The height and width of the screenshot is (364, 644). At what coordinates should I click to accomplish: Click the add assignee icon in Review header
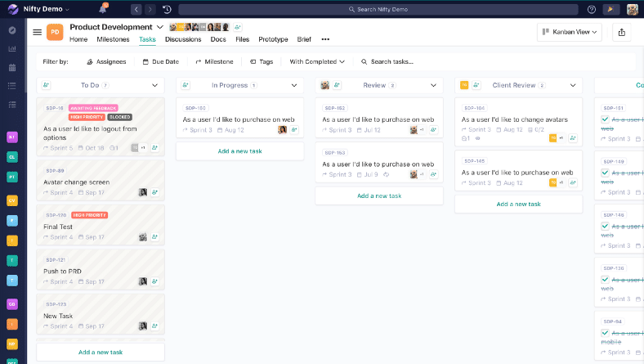point(337,85)
